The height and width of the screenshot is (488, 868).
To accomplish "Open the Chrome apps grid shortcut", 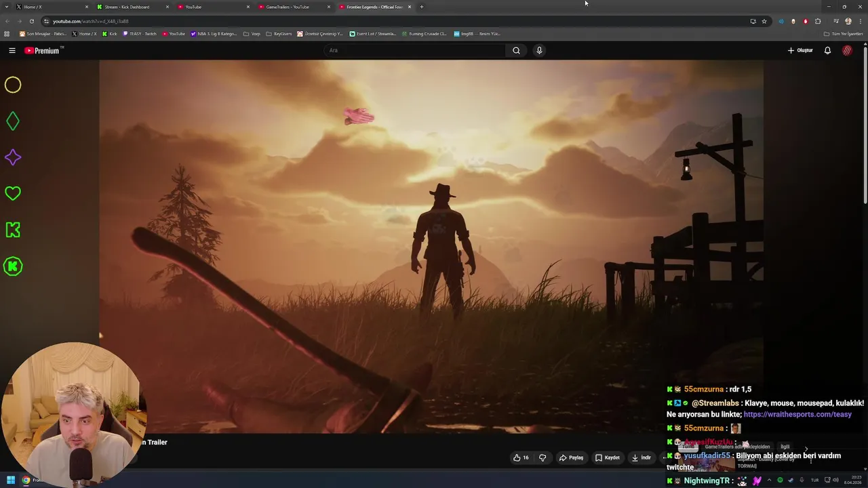I will (x=7, y=33).
